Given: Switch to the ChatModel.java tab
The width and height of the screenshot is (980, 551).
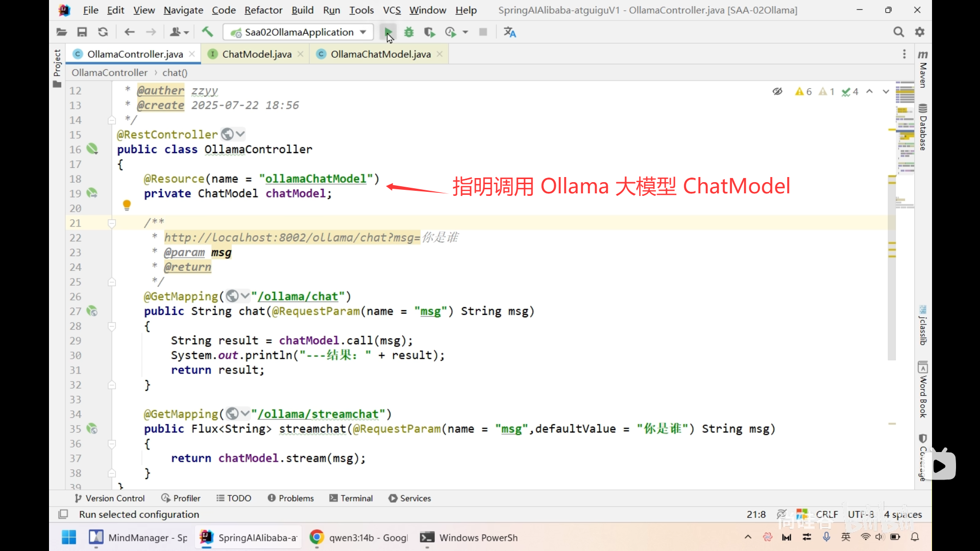Looking at the screenshot, I should pos(256,54).
